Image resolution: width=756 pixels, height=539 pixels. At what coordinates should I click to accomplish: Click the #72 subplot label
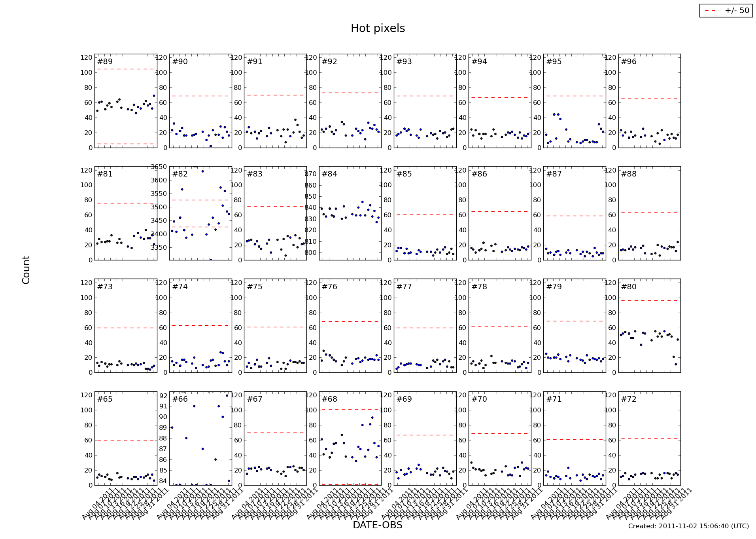pyautogui.click(x=629, y=399)
